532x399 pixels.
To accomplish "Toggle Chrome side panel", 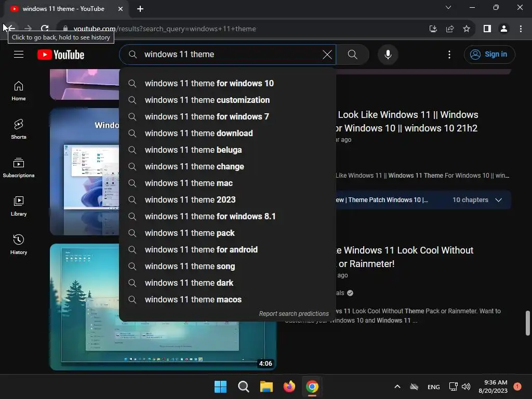I will click(x=487, y=29).
